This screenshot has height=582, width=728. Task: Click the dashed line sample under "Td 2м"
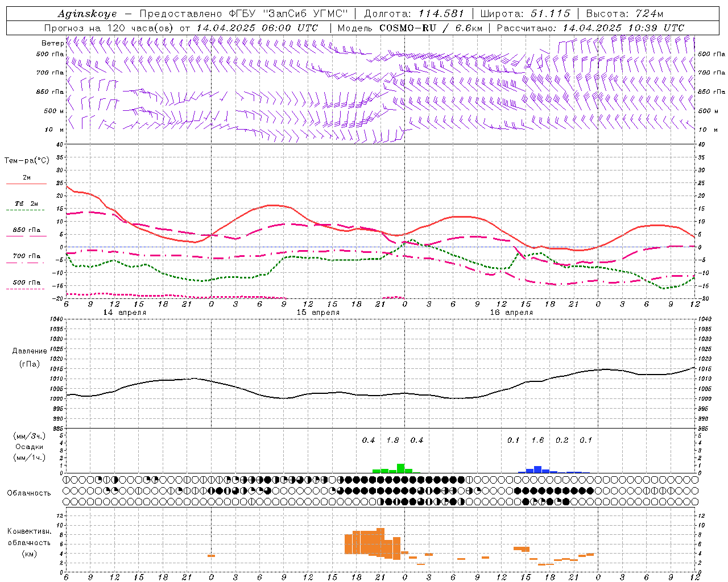(x=26, y=210)
